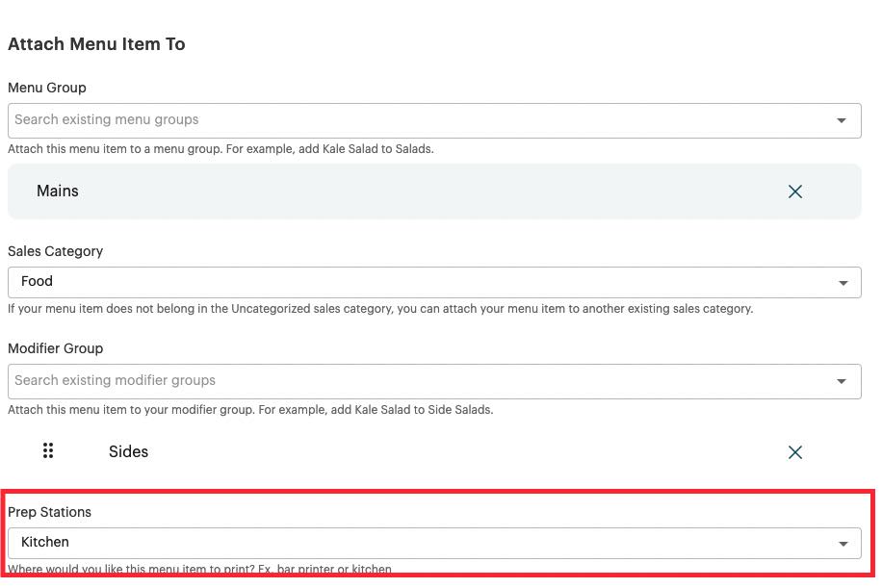Select the Kitchen value in Prep Stations
The height and width of the screenshot is (588, 882).
[45, 543]
